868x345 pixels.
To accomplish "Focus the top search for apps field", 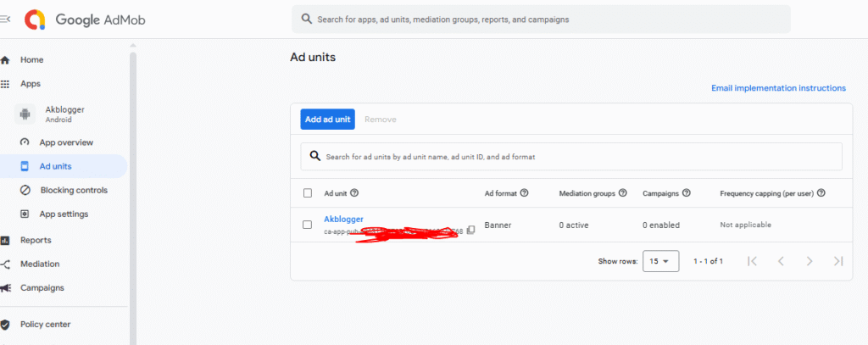I will 541,19.
